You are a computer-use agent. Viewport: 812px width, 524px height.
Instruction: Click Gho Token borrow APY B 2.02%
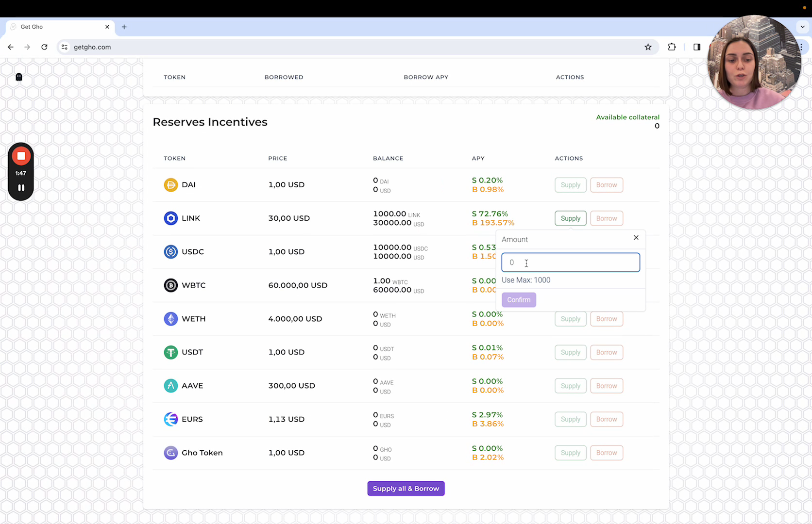coord(488,457)
